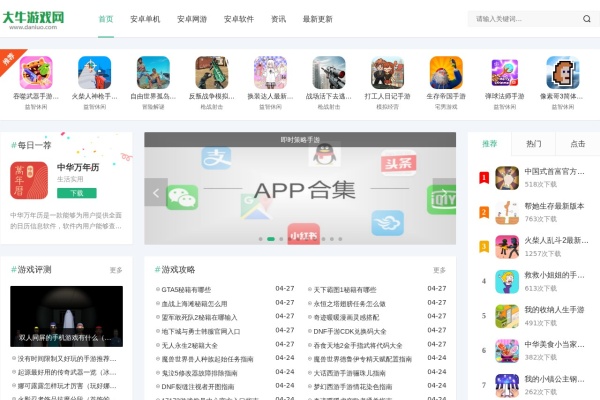The width and height of the screenshot is (600, 400).
Task: Focus the keyword search input field
Action: (524, 19)
